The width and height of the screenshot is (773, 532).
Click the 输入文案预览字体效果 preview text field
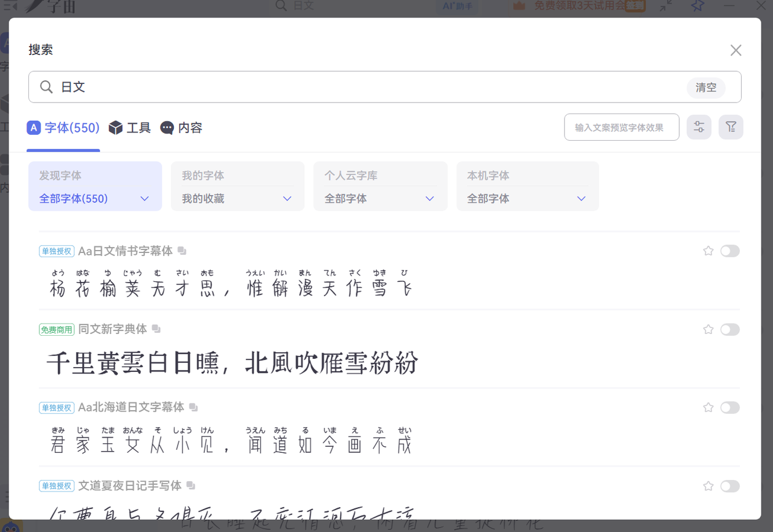621,127
